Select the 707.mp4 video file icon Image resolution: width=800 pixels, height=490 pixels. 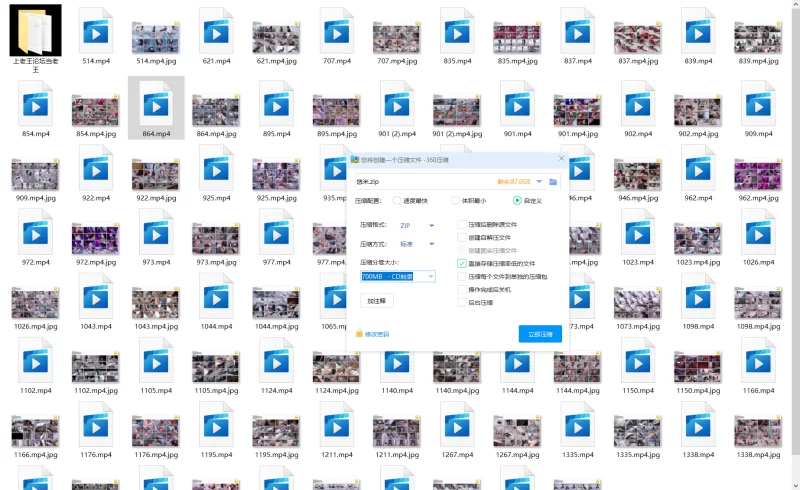click(337, 32)
